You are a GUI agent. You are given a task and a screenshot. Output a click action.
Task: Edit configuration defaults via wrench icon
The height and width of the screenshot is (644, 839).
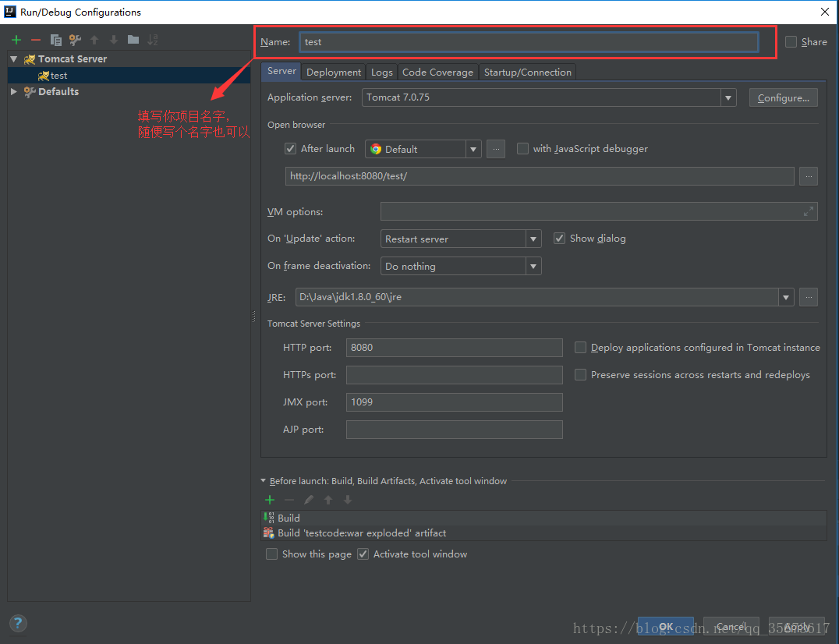pyautogui.click(x=75, y=40)
